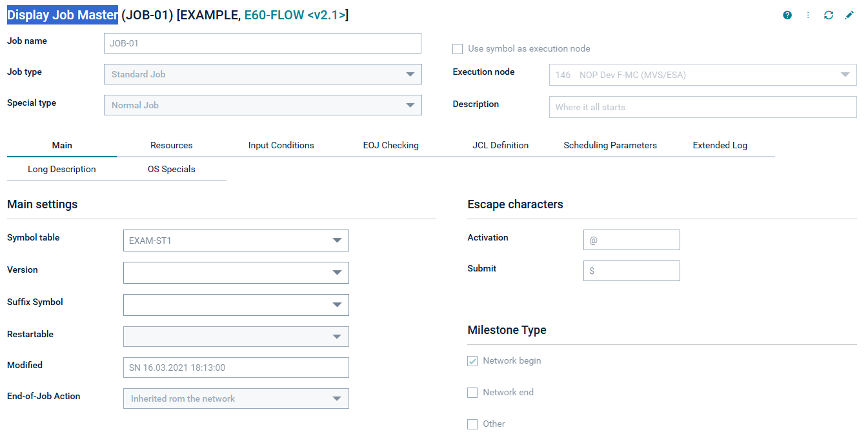The width and height of the screenshot is (868, 432).
Task: Open the OS Specials tab
Action: (172, 169)
